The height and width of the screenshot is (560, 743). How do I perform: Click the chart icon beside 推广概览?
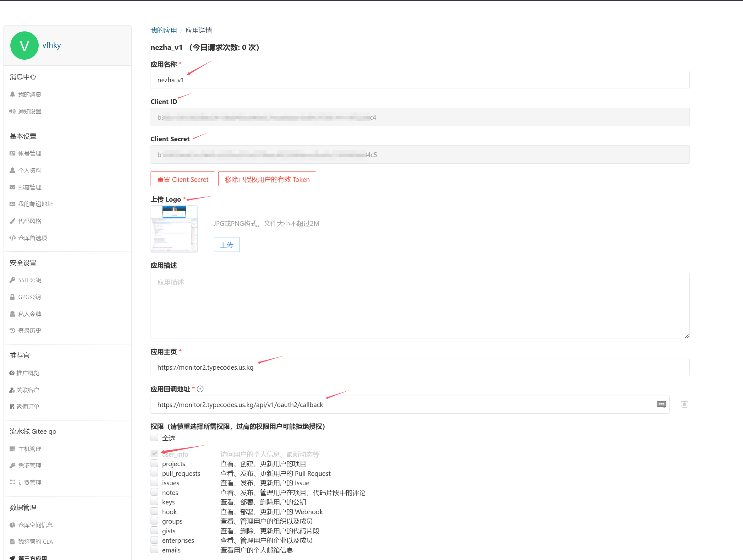12,373
